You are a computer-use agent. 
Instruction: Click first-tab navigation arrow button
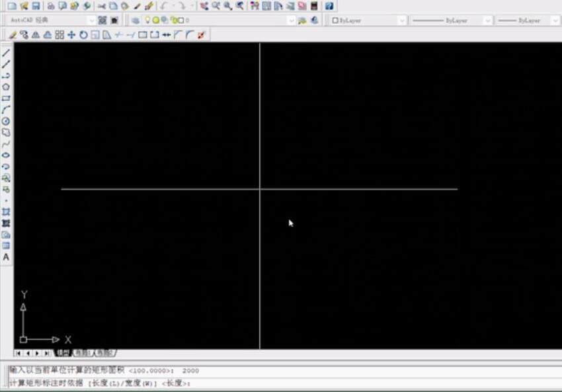(x=19, y=353)
